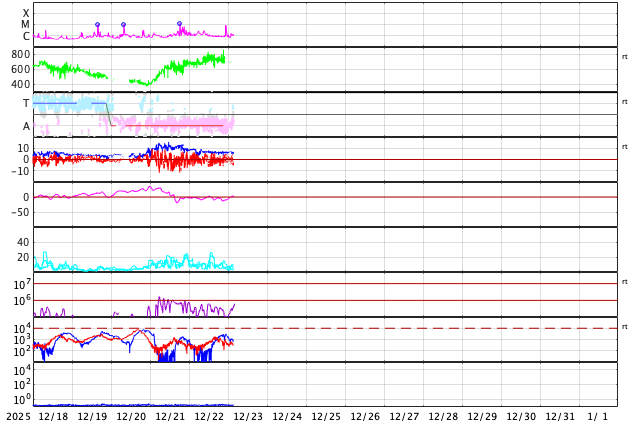634x424 pixels.
Task: Click the flare marker circle after 12/21
Action: click(x=180, y=23)
